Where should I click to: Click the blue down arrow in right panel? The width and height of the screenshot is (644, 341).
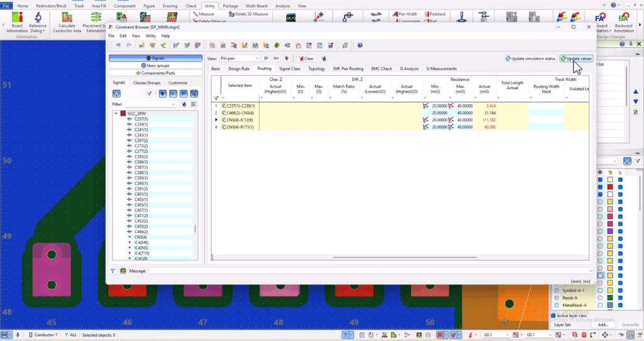(635, 102)
